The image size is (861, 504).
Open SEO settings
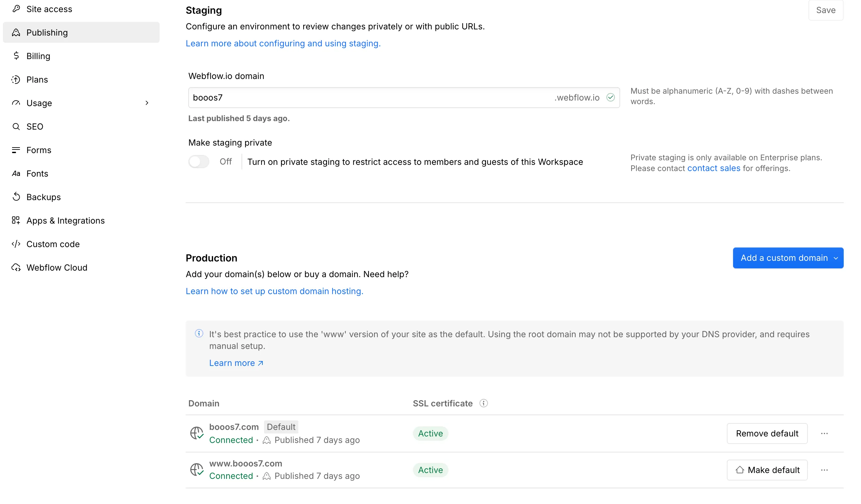pos(81,127)
